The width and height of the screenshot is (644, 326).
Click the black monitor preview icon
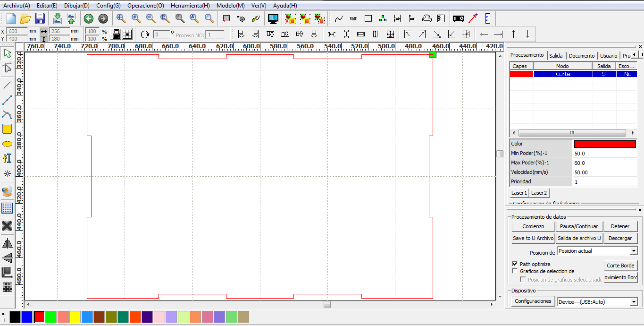[x=273, y=18]
